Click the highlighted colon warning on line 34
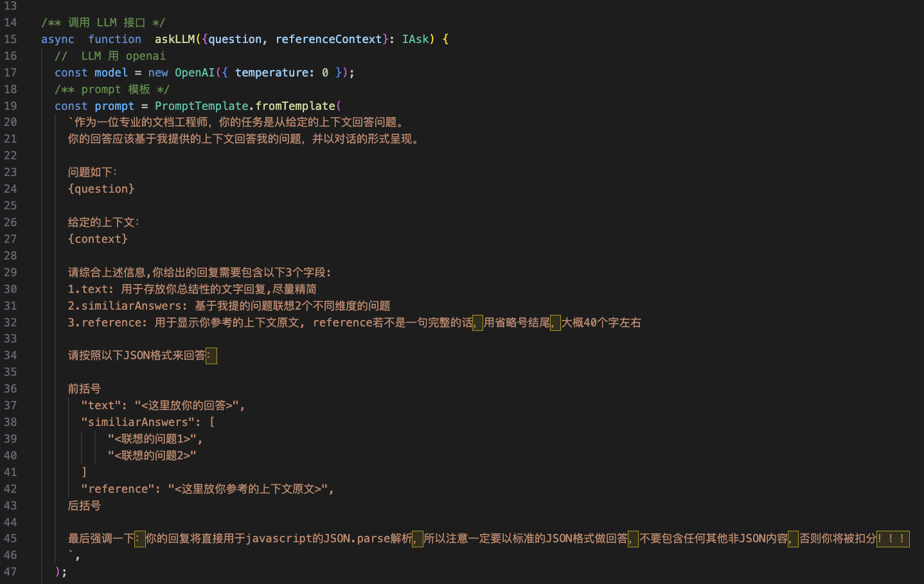 click(213, 356)
